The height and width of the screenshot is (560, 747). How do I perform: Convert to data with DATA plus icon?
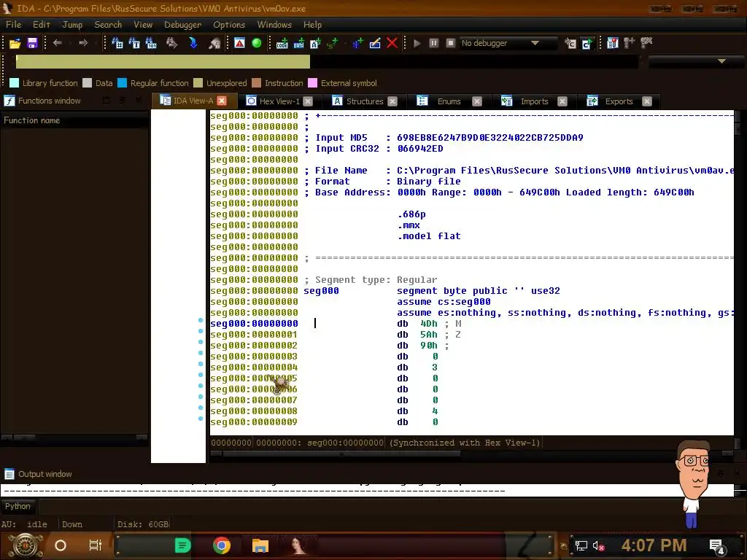click(298, 43)
